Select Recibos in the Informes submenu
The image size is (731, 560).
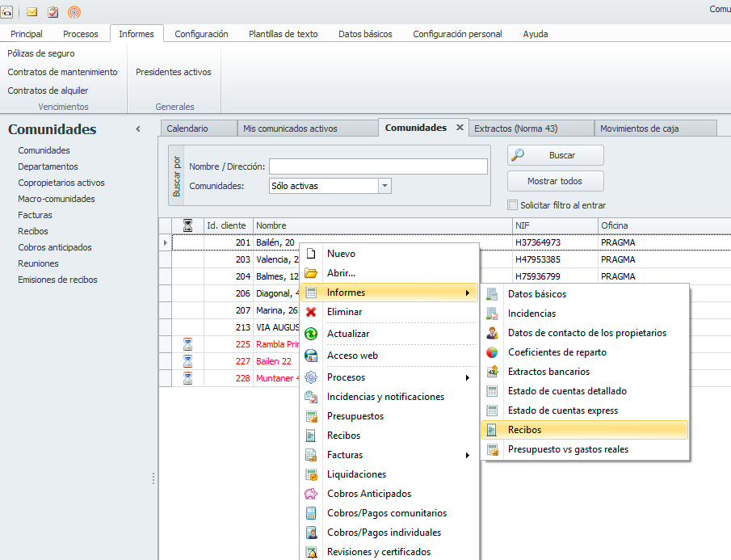point(525,430)
